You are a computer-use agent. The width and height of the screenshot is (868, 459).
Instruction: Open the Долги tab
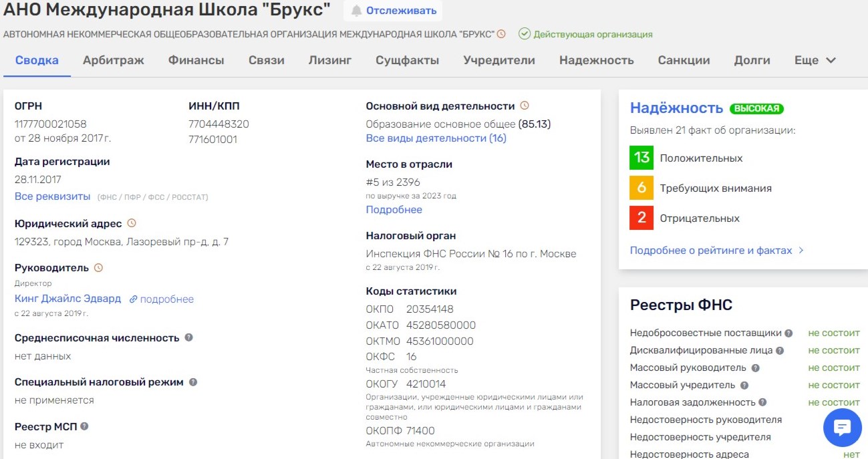click(752, 60)
